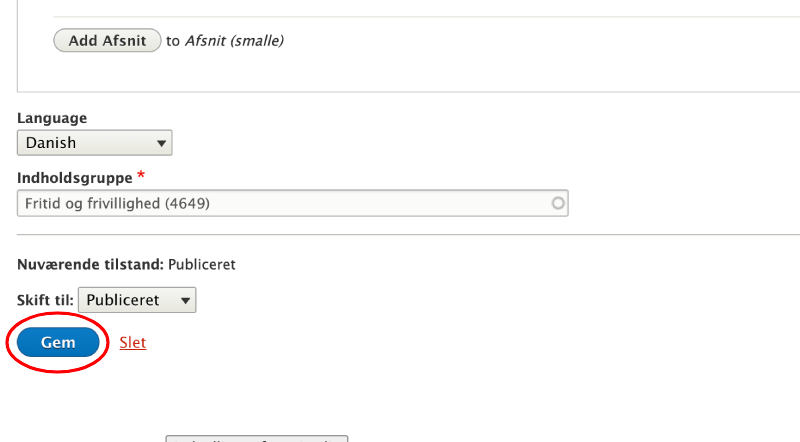The height and width of the screenshot is (442, 800).
Task: Click the Skift til label
Action: click(x=45, y=300)
